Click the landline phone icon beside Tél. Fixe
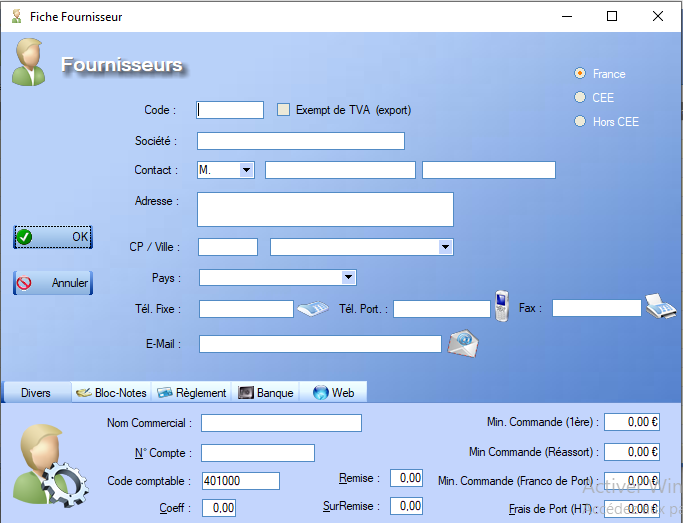The image size is (683, 523). tap(313, 309)
